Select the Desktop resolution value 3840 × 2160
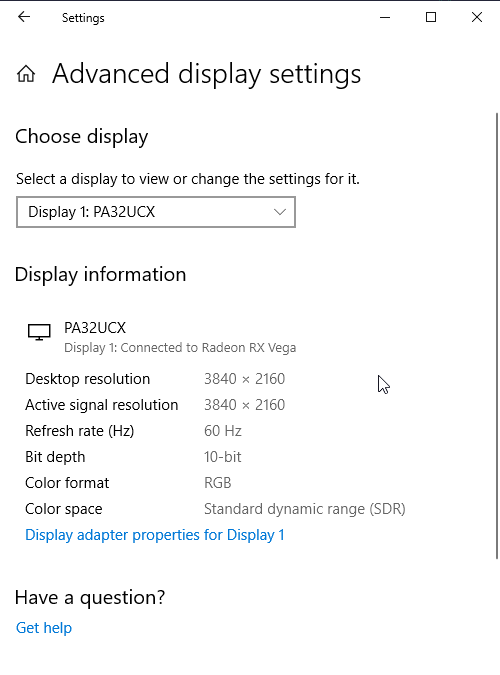 245,379
